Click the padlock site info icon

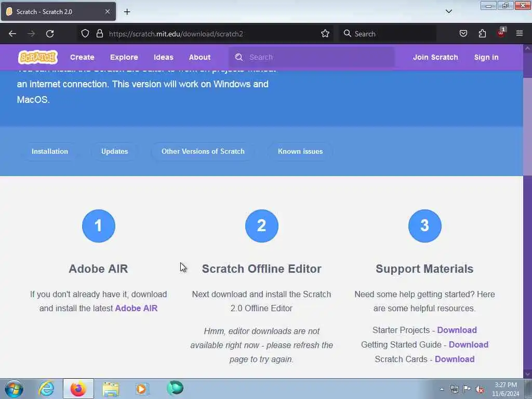coord(99,34)
